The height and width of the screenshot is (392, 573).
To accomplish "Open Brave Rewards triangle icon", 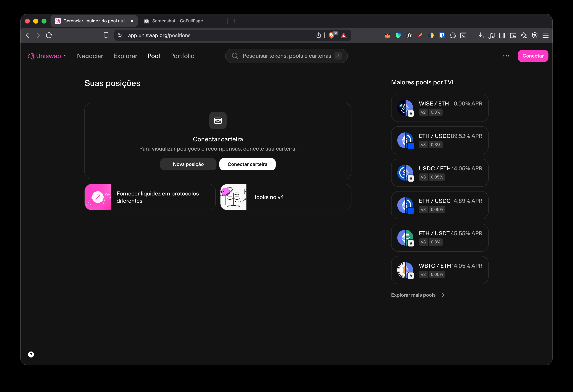I will 344,36.
